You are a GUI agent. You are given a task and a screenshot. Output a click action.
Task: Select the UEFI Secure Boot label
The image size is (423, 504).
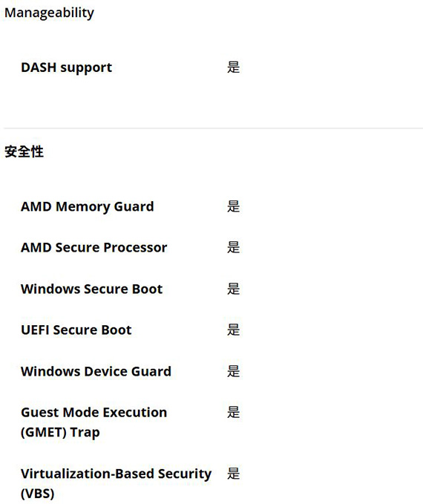[76, 330]
